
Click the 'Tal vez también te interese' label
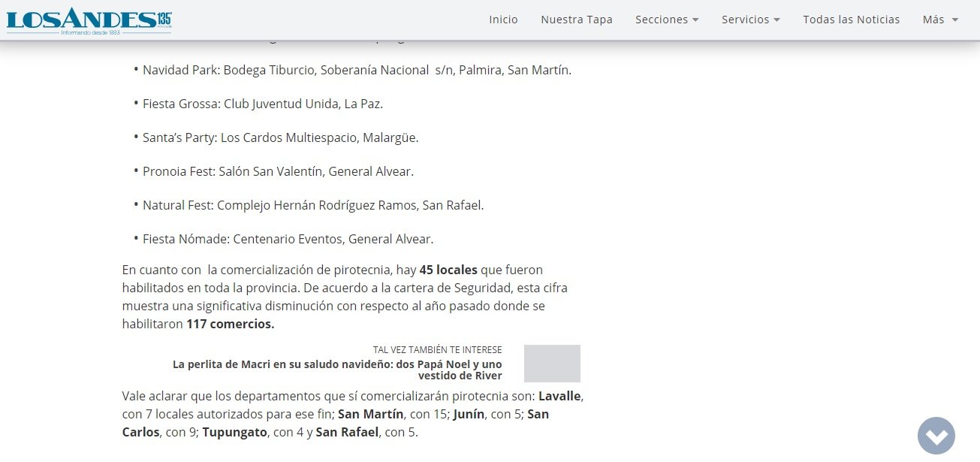pos(437,350)
